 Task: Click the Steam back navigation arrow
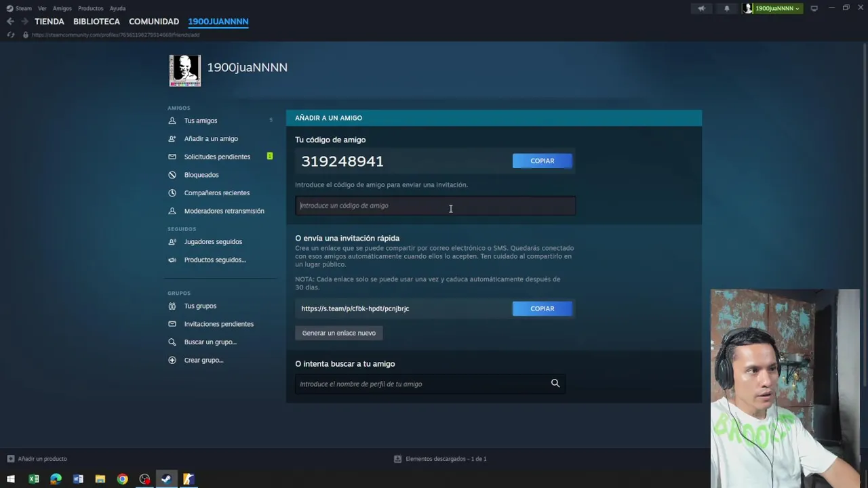pos(10,22)
